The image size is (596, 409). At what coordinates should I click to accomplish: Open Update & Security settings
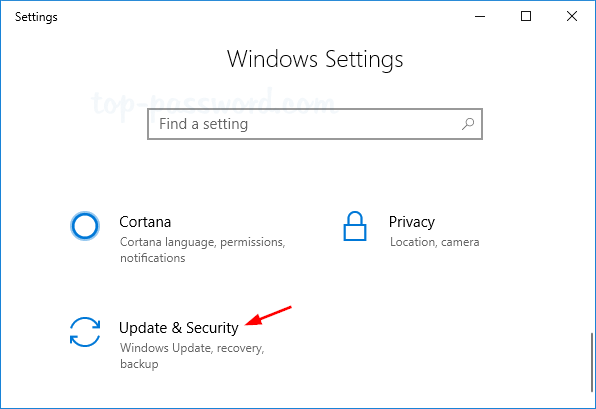pyautogui.click(x=179, y=328)
